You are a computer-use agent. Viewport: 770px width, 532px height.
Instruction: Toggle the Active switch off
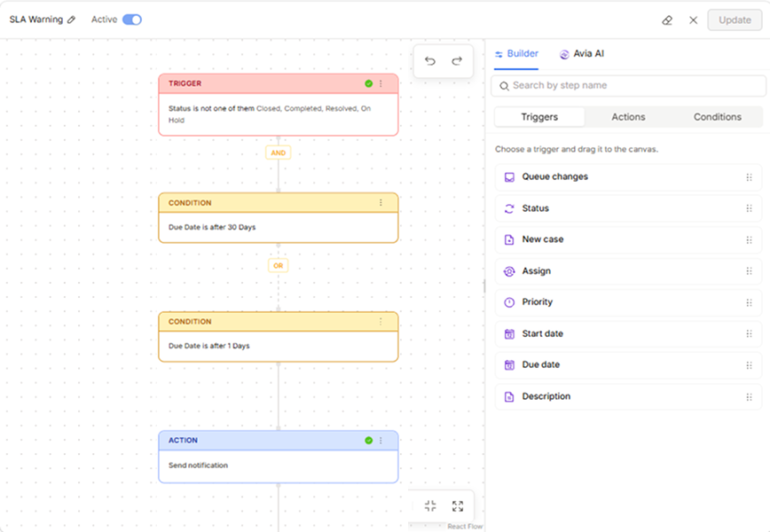(x=131, y=20)
